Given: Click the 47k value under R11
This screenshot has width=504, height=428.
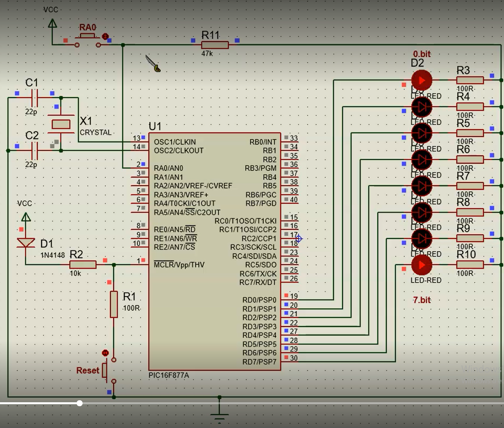Looking at the screenshot, I should [207, 53].
